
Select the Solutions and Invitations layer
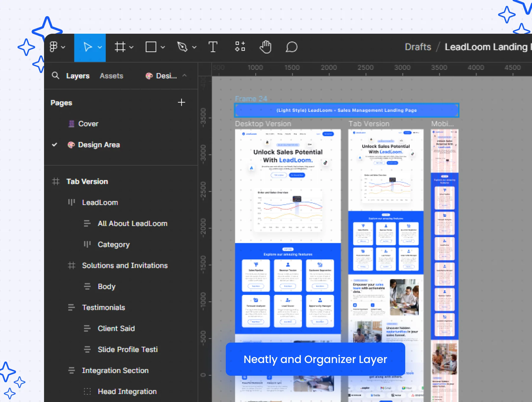(x=125, y=265)
